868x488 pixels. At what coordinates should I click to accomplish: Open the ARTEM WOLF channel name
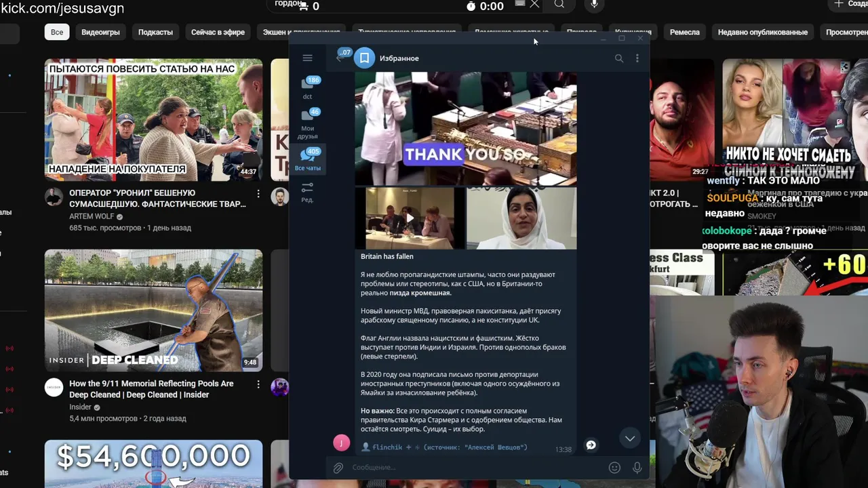tap(92, 217)
